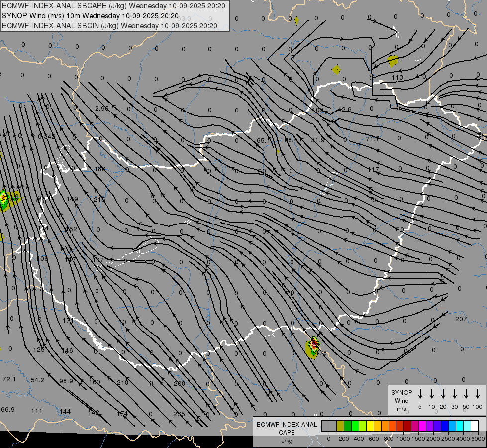Click the 20 m/s wind arrow in legend
487x448 pixels.
click(443, 394)
